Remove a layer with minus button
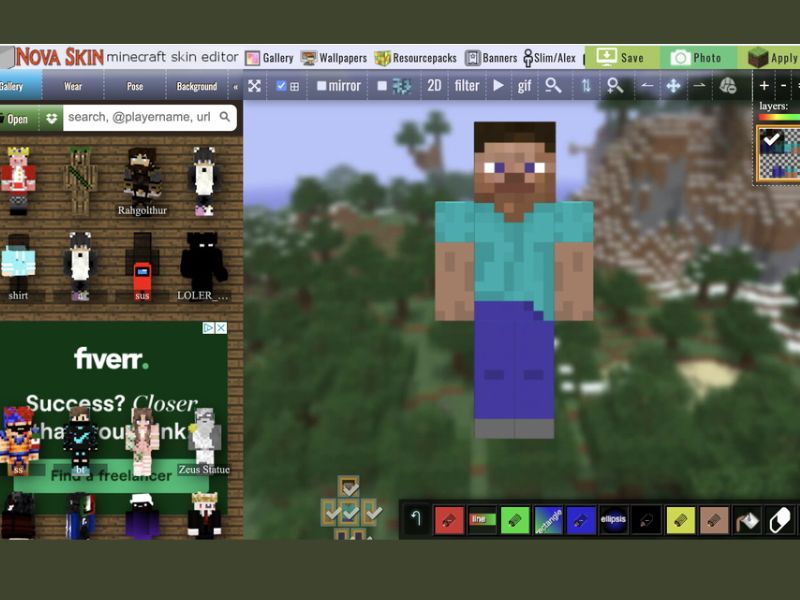This screenshot has width=800, height=600. point(784,86)
